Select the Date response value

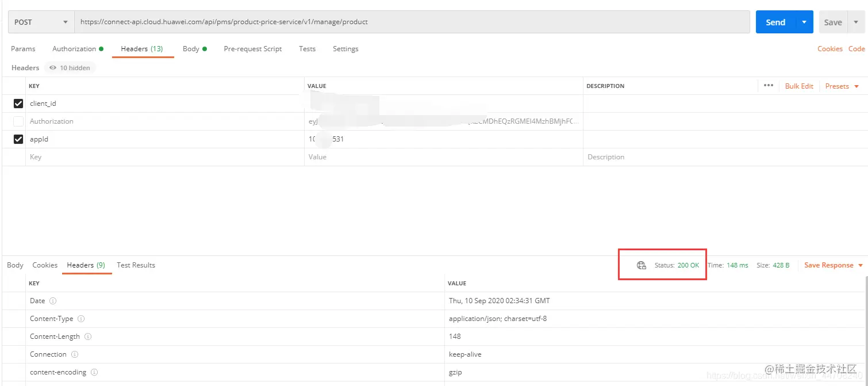coord(499,301)
